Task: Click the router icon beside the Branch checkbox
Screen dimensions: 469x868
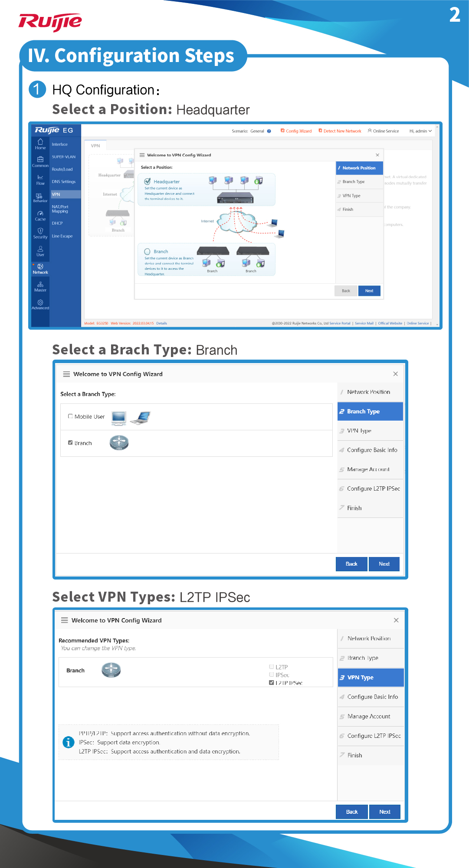Action: [119, 442]
